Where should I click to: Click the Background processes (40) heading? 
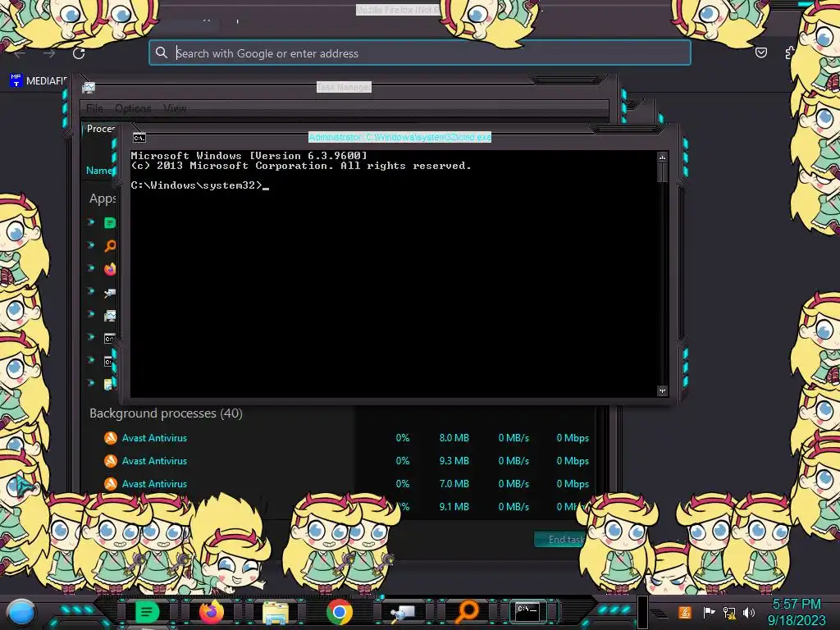(x=166, y=413)
